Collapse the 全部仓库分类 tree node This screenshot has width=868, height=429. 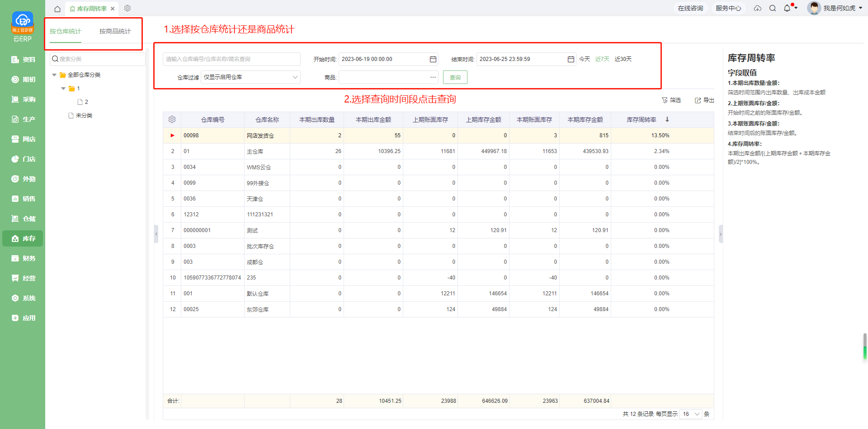[x=54, y=75]
